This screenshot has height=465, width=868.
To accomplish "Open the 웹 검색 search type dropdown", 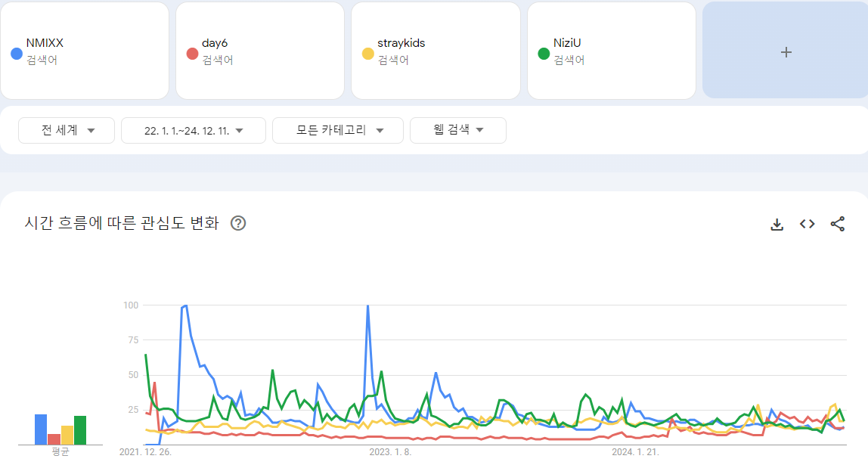I will [x=457, y=131].
